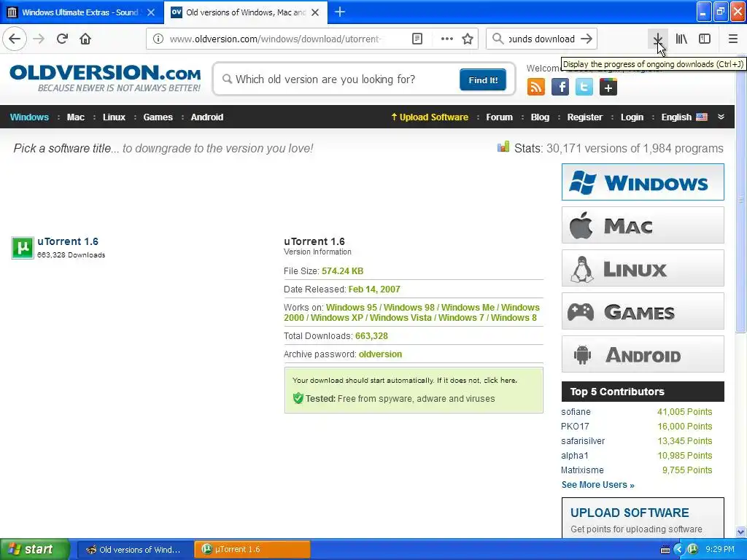Click contributor PKO17

click(575, 426)
